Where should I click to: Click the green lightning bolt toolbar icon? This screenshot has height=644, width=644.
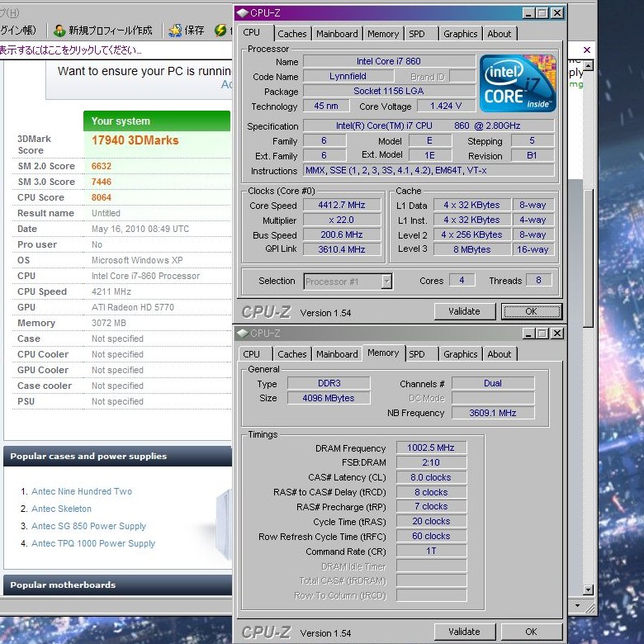coord(220,30)
